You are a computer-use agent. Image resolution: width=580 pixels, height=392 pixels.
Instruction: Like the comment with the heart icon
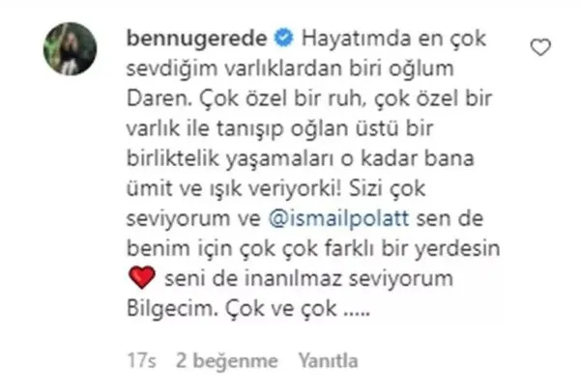[x=540, y=47]
